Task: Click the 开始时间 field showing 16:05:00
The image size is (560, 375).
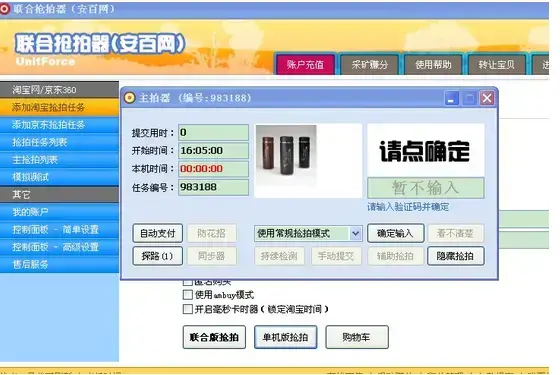Action: pos(214,150)
